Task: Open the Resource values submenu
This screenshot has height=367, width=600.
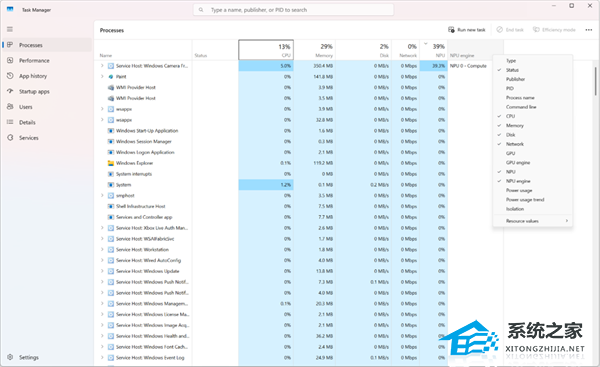Action: coord(533,221)
